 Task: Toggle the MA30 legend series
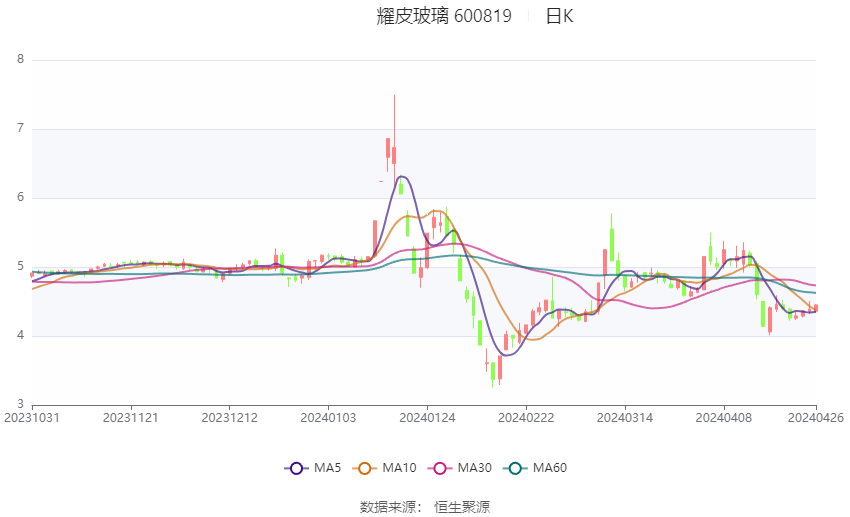pyautogui.click(x=460, y=468)
